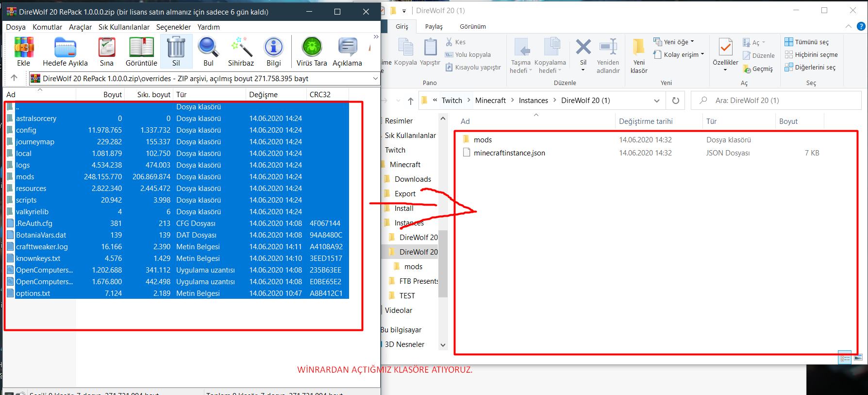
Task: Refresh the Explorer folder view
Action: tap(675, 101)
